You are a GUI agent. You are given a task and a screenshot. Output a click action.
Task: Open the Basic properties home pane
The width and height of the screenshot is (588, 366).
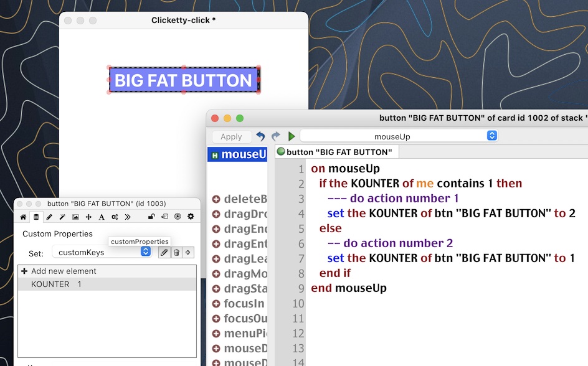point(24,217)
